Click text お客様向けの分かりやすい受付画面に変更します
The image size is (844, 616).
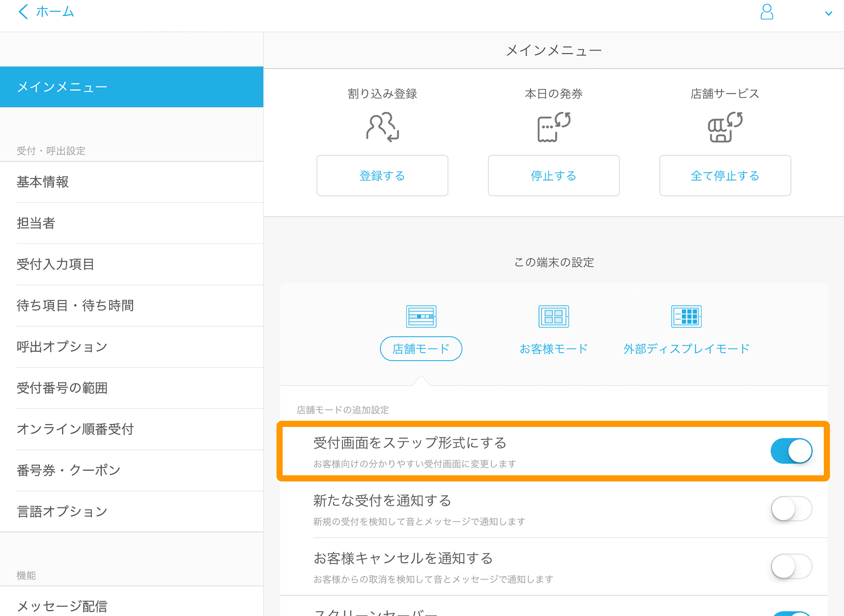pyautogui.click(x=415, y=464)
